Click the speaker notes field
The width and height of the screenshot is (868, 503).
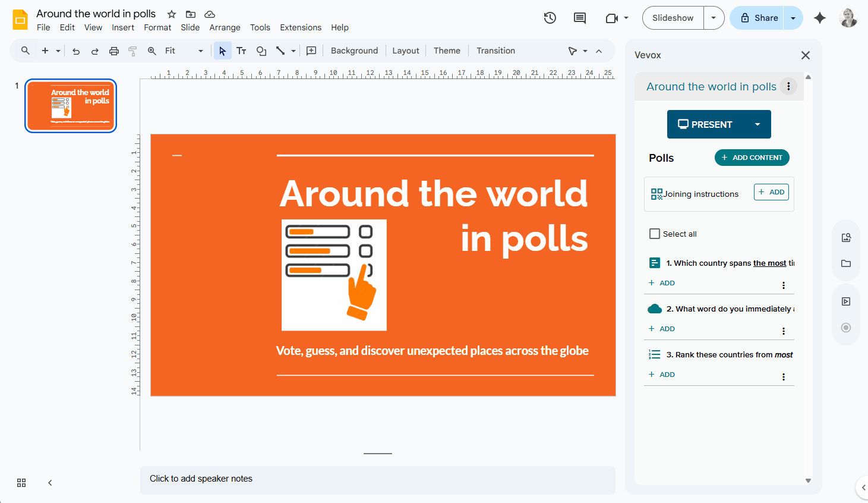click(377, 479)
